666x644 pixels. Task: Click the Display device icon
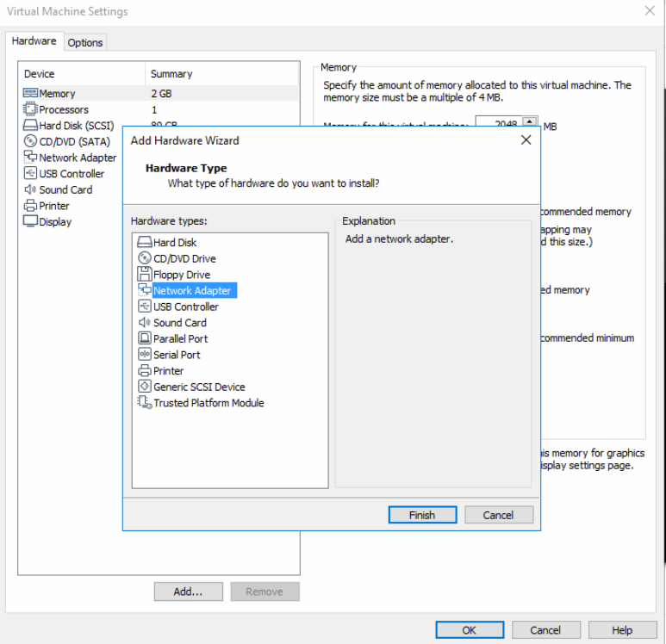pos(30,221)
